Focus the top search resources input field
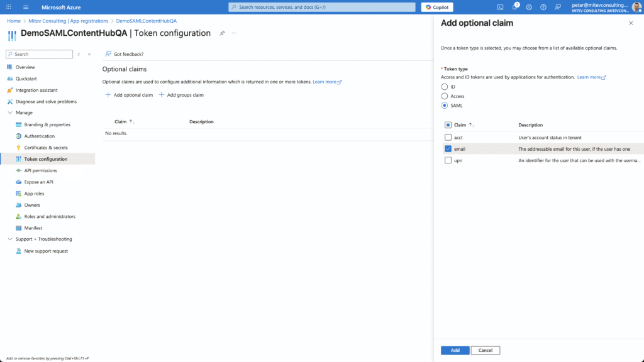This screenshot has width=644, height=362. click(322, 8)
